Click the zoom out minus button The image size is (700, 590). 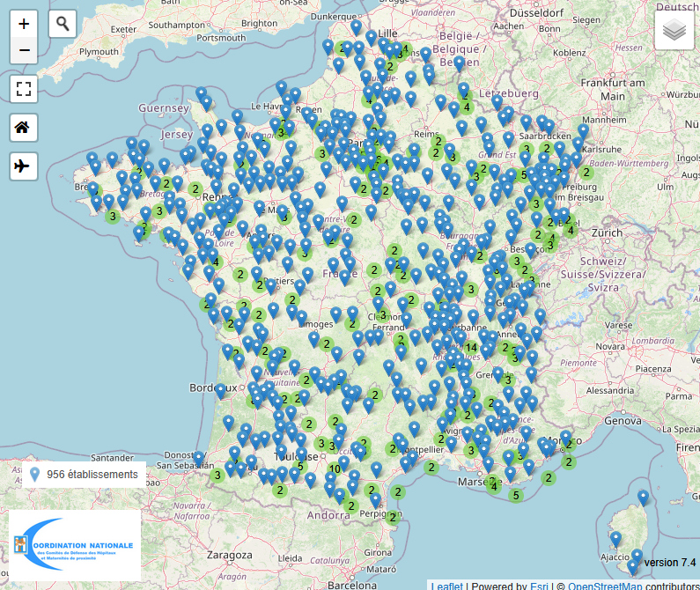(24, 50)
